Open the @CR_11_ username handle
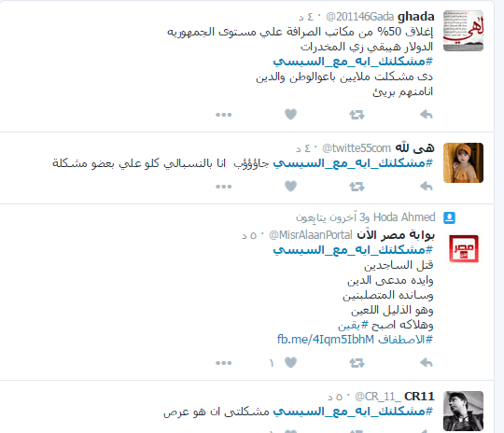The image size is (504, 433). coord(378,397)
